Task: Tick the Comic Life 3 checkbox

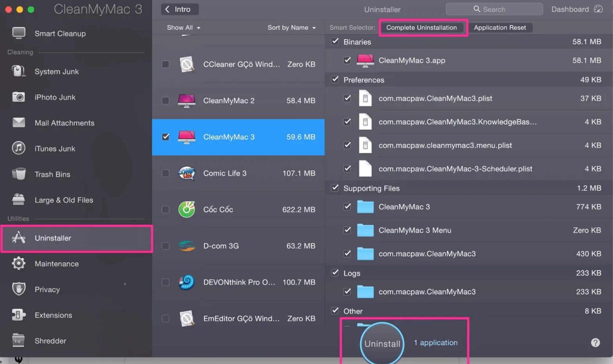Action: click(x=166, y=173)
